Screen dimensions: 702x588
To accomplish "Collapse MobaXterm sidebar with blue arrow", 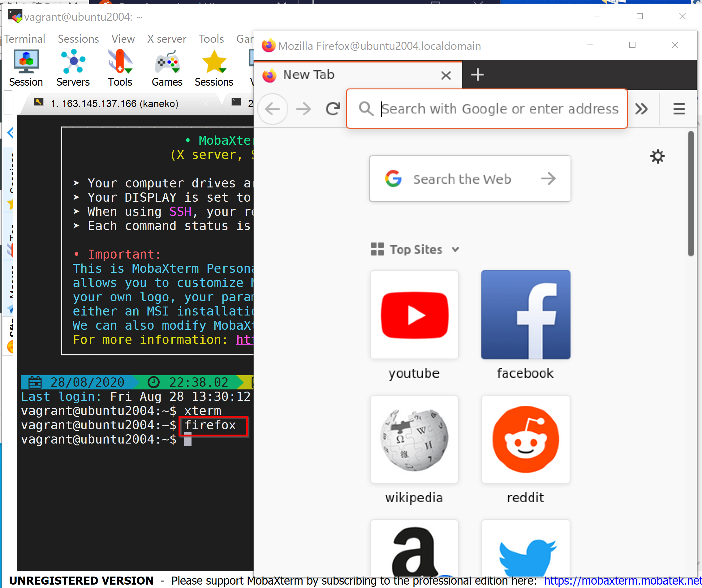I will coord(10,133).
